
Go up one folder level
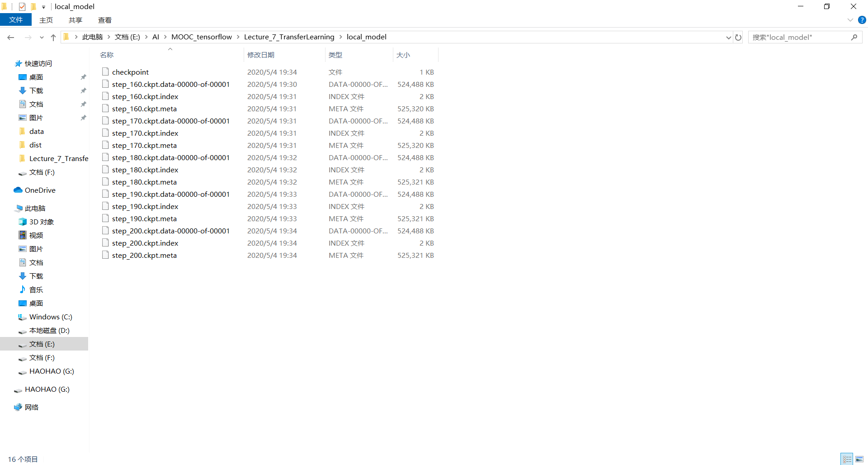[53, 37]
